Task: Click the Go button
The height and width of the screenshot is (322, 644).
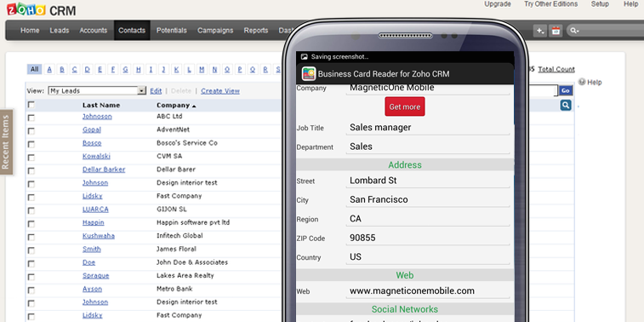Action: 566,90
